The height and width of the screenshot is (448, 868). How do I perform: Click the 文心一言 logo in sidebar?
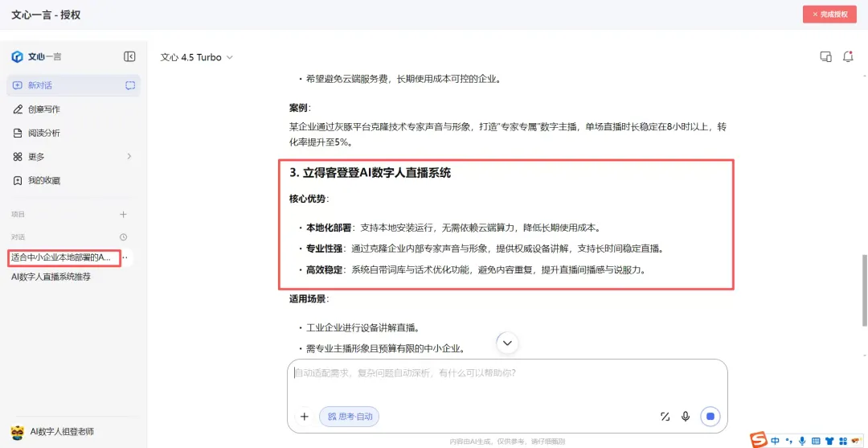(36, 56)
